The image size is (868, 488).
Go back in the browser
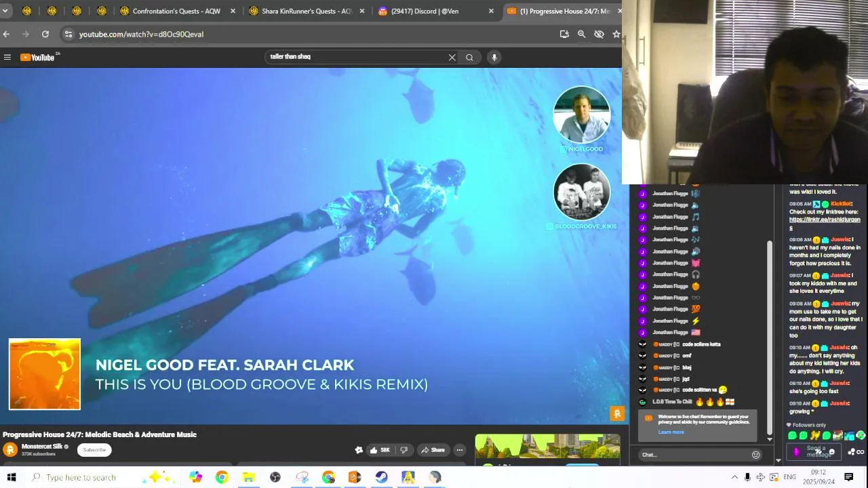[x=6, y=34]
